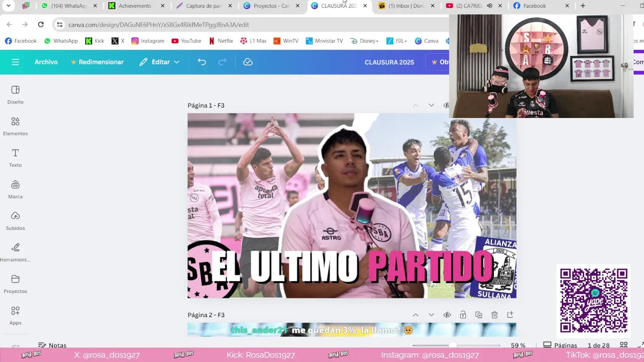Open the Herramientas panel
The width and height of the screenshot is (644, 362).
click(15, 252)
